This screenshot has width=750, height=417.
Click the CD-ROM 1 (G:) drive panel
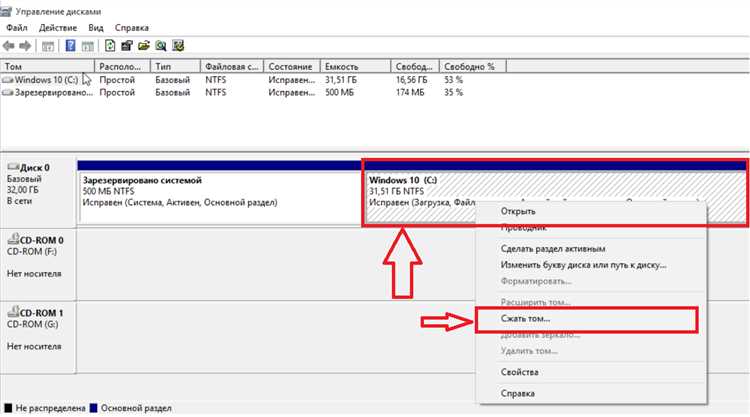pos(38,337)
